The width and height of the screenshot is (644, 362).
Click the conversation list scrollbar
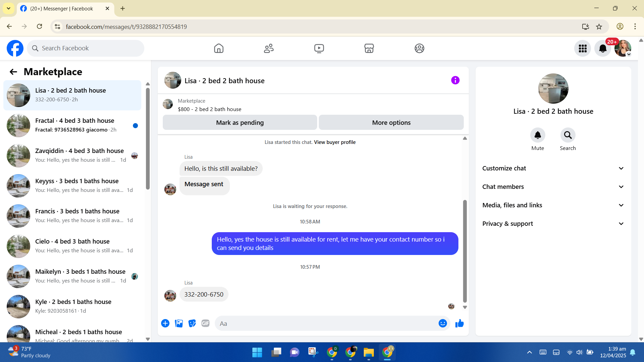pyautogui.click(x=148, y=138)
